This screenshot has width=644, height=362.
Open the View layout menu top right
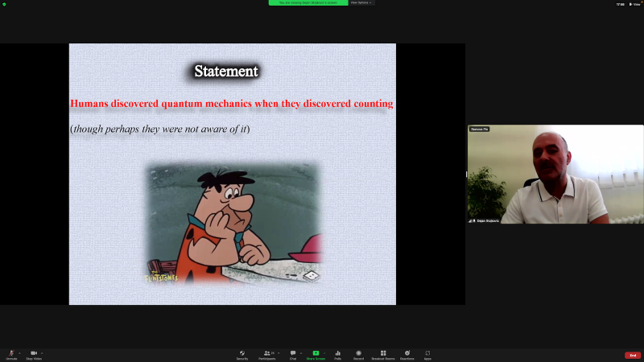tap(635, 4)
